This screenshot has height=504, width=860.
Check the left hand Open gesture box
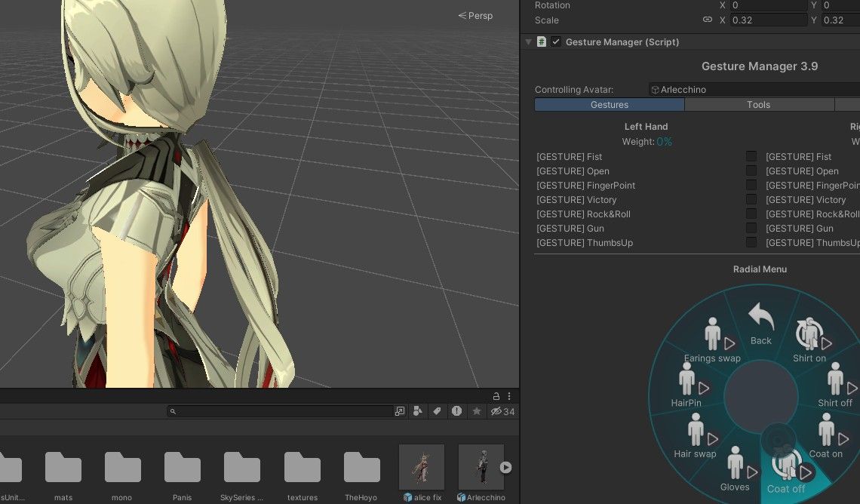coord(751,171)
